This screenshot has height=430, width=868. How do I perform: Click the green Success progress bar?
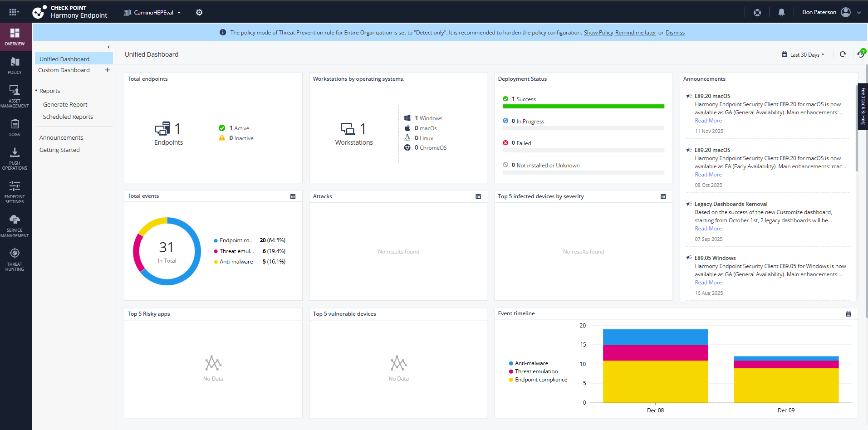click(x=584, y=107)
